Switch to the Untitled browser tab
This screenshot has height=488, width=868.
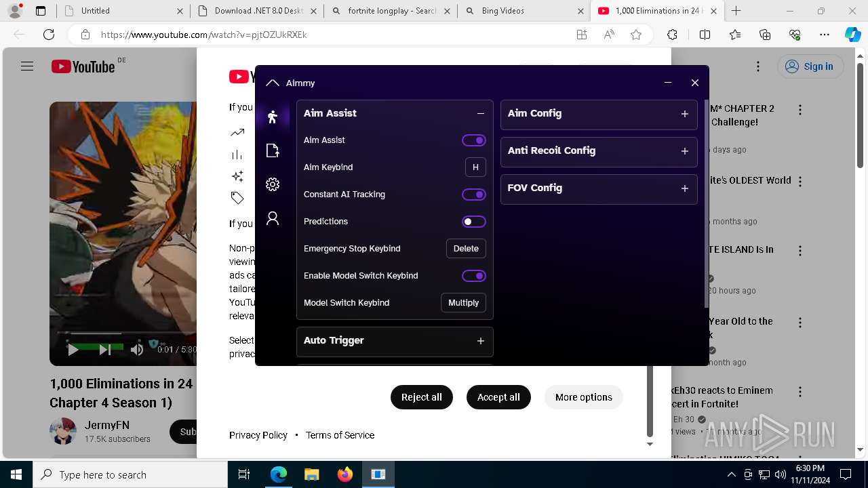(x=122, y=11)
